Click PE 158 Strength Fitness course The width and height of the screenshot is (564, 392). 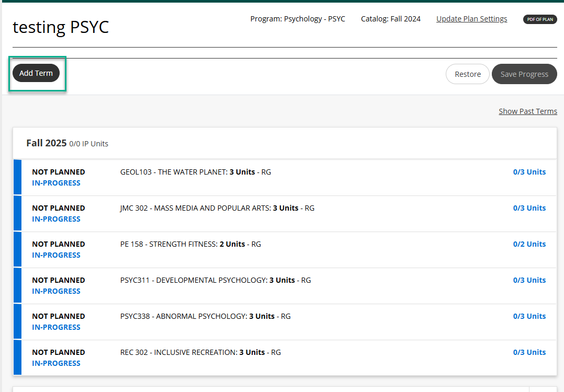point(190,244)
